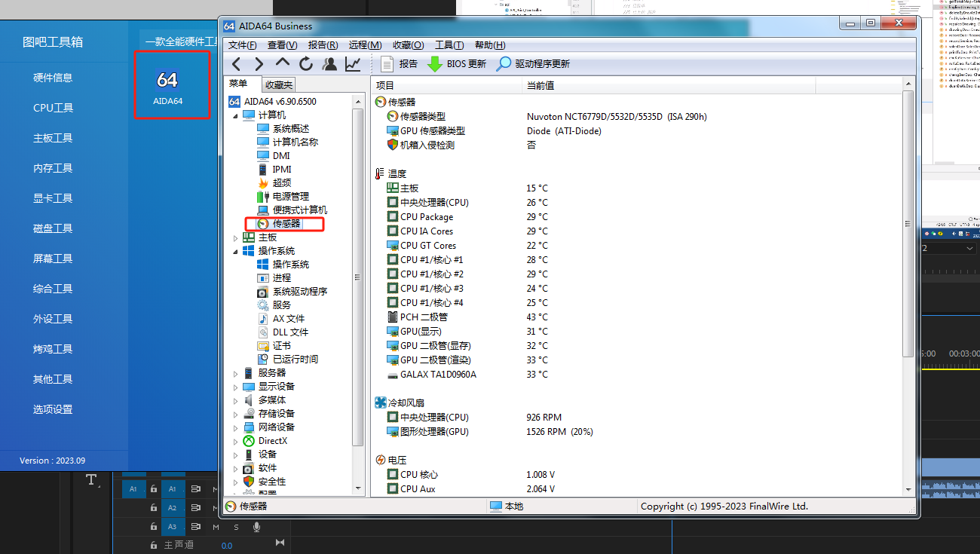Image resolution: width=980 pixels, height=554 pixels.
Task: Refresh the AIDA64 sensor page
Action: point(306,64)
